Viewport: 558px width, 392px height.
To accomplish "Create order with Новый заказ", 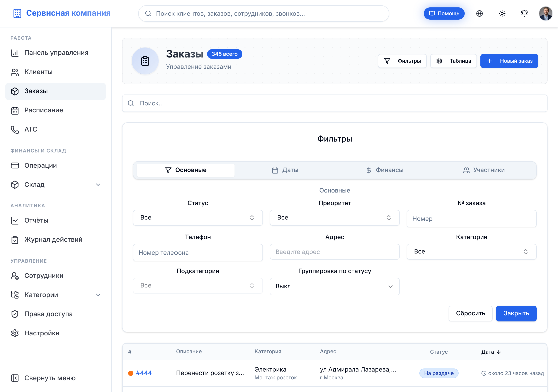I will (509, 61).
